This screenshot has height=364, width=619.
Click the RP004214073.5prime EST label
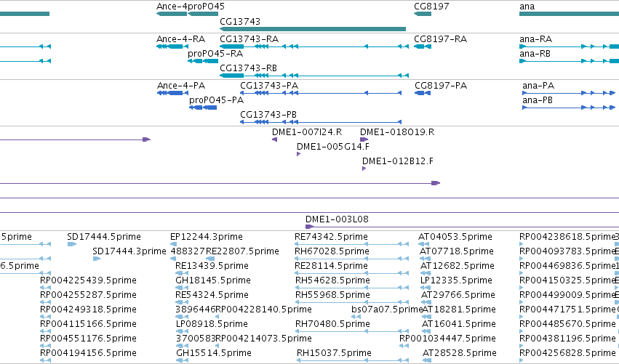pos(264,339)
